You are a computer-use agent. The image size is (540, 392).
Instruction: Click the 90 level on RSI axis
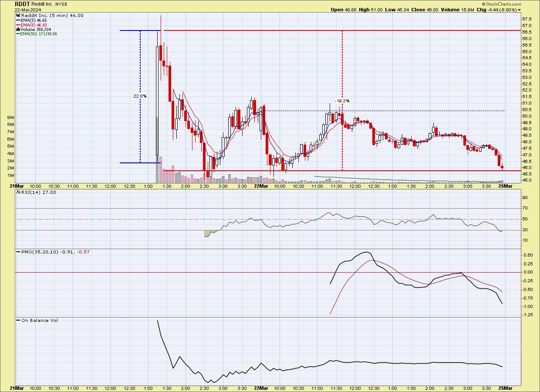[x=524, y=198]
